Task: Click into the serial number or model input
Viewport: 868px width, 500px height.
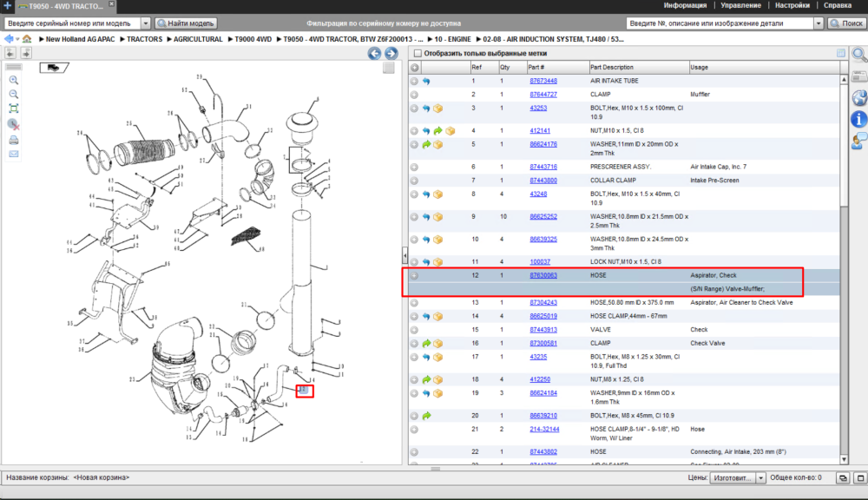Action: (x=72, y=23)
